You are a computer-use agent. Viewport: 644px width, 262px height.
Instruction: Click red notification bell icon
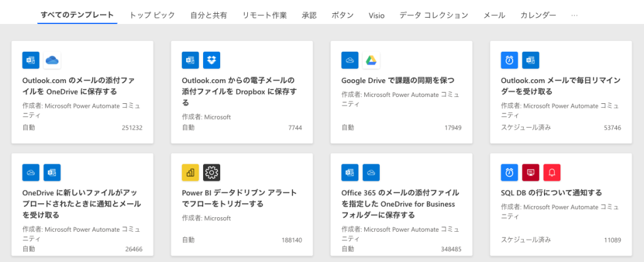[552, 173]
